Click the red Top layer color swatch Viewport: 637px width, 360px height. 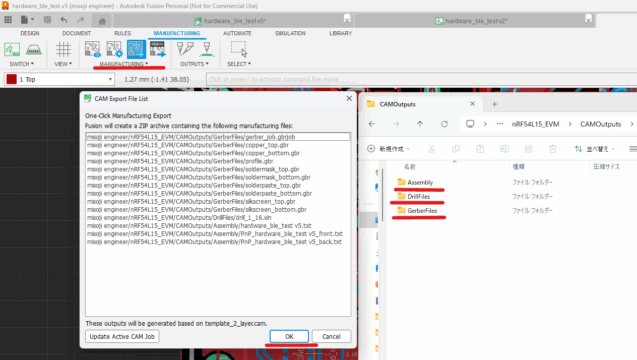tap(11, 79)
